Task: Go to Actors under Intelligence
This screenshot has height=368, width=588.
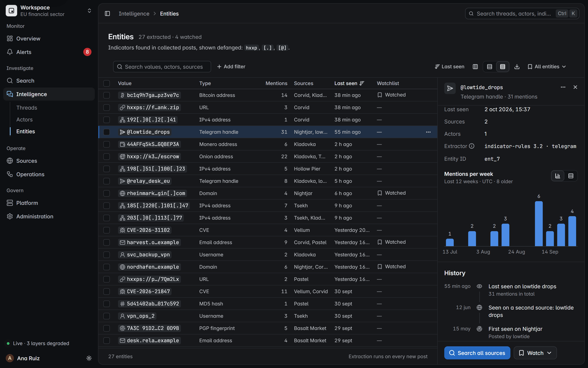Action: (x=24, y=120)
